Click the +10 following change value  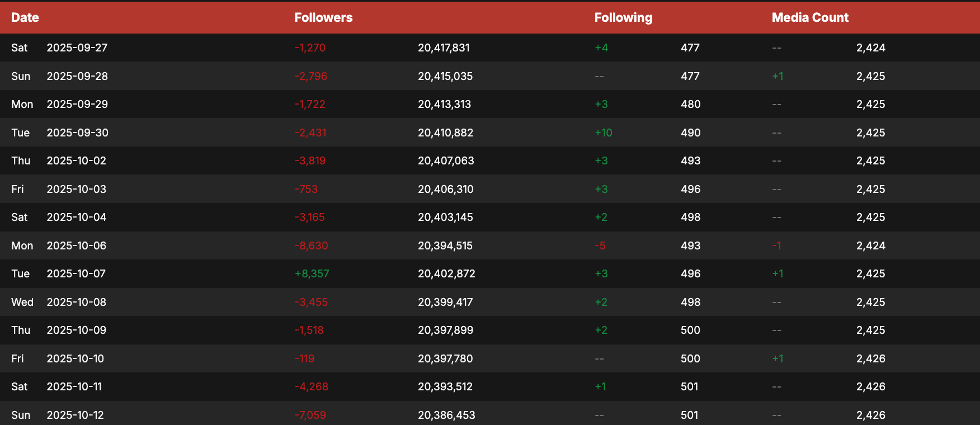pyautogui.click(x=603, y=133)
